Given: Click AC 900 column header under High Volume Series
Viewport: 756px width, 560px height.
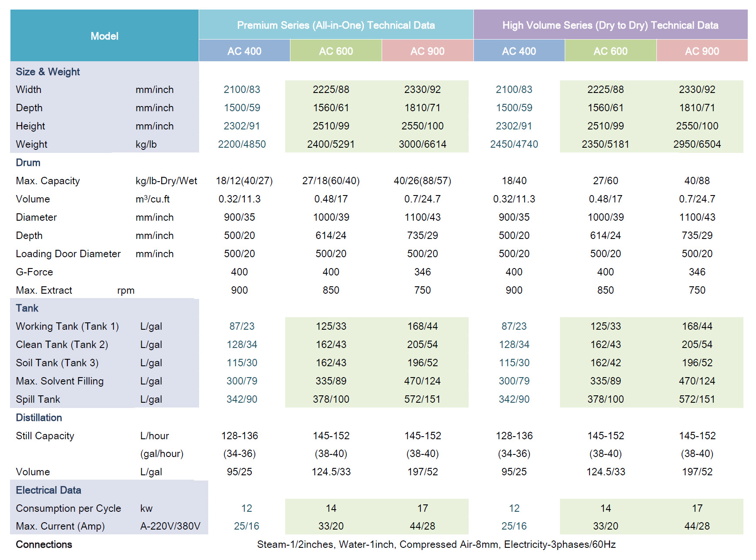Looking at the screenshot, I should [702, 51].
